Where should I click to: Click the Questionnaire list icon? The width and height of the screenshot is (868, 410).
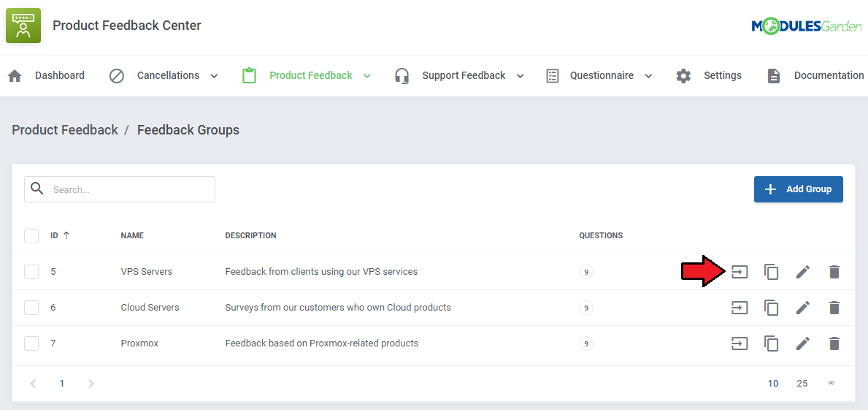pyautogui.click(x=552, y=76)
